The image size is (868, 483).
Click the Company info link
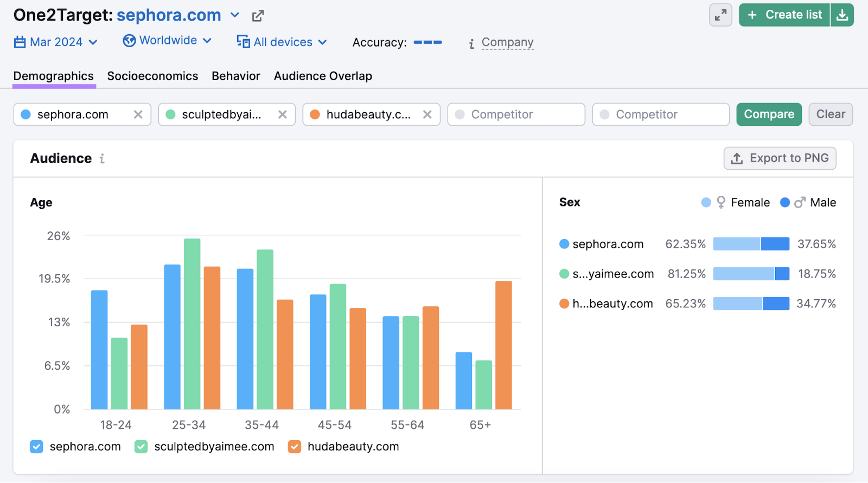[507, 42]
